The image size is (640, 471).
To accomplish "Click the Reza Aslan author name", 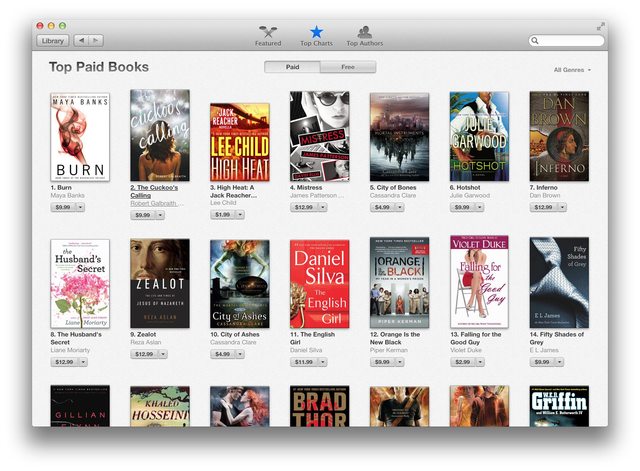I will point(146,342).
